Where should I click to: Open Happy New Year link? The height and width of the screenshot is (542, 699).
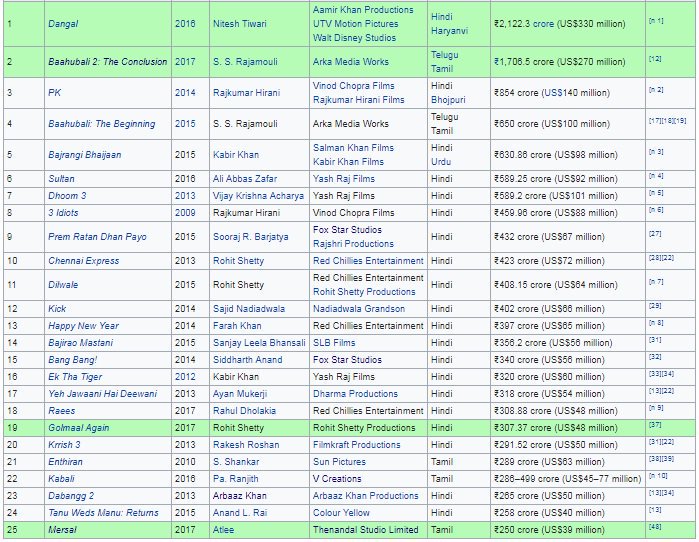(83, 326)
